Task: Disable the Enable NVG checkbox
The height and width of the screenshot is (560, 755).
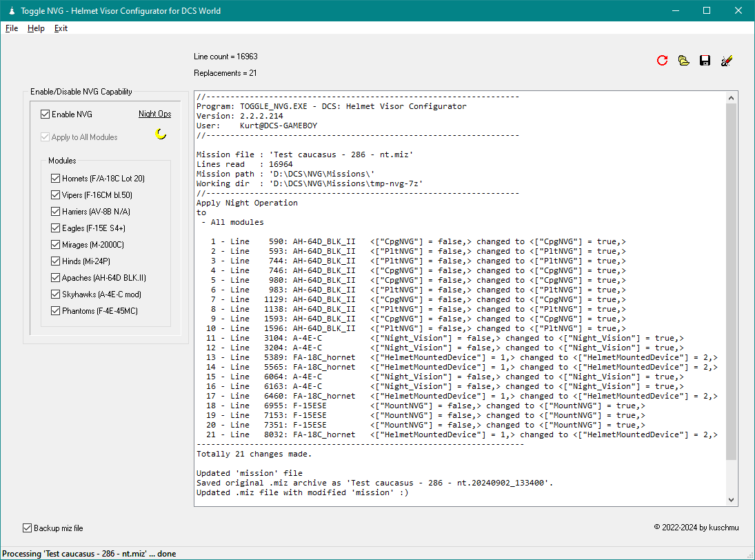Action: point(46,114)
